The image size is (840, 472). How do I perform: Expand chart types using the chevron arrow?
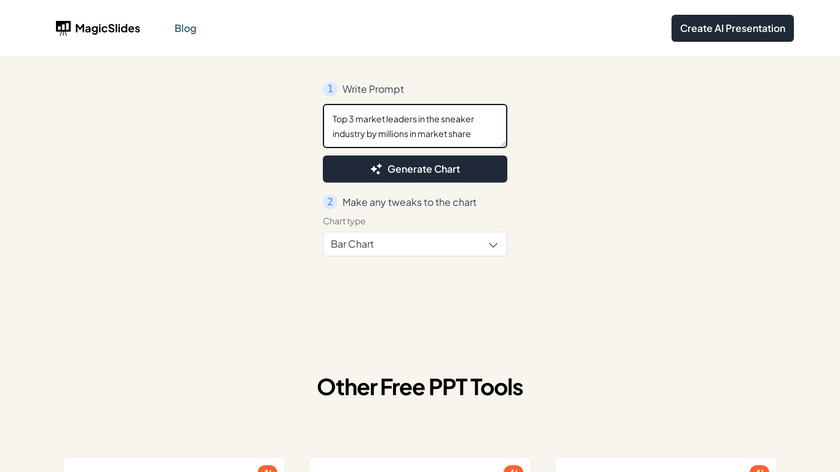(493, 244)
